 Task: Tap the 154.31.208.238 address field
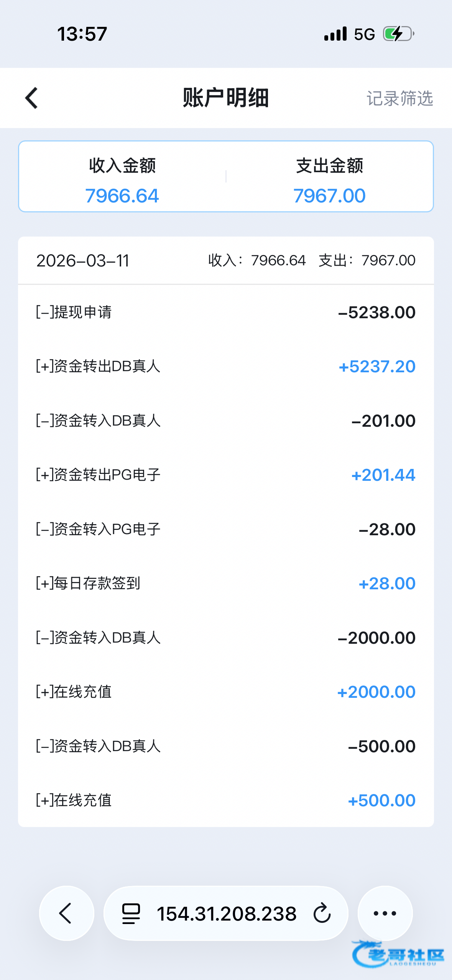point(227,913)
